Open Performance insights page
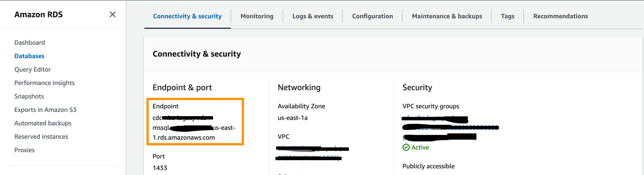The image size is (644, 175). [x=44, y=83]
